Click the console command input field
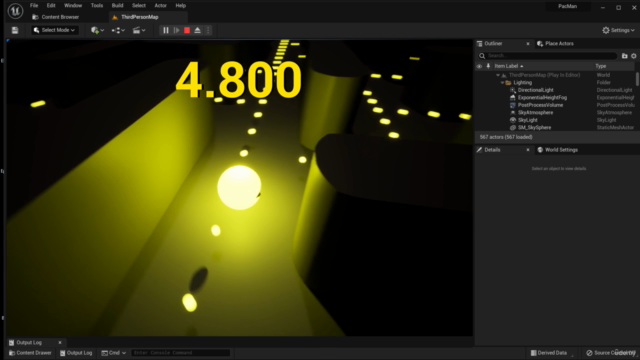This screenshot has width=640, height=360. [180, 353]
